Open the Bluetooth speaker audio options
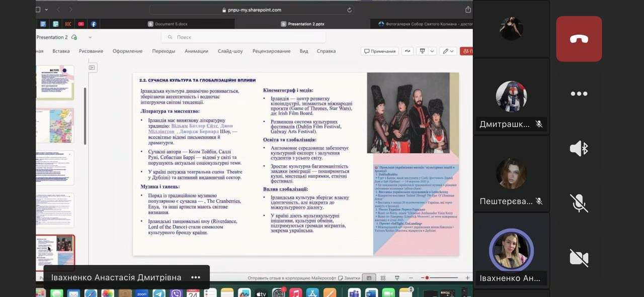The width and height of the screenshot is (644, 297). (x=579, y=149)
